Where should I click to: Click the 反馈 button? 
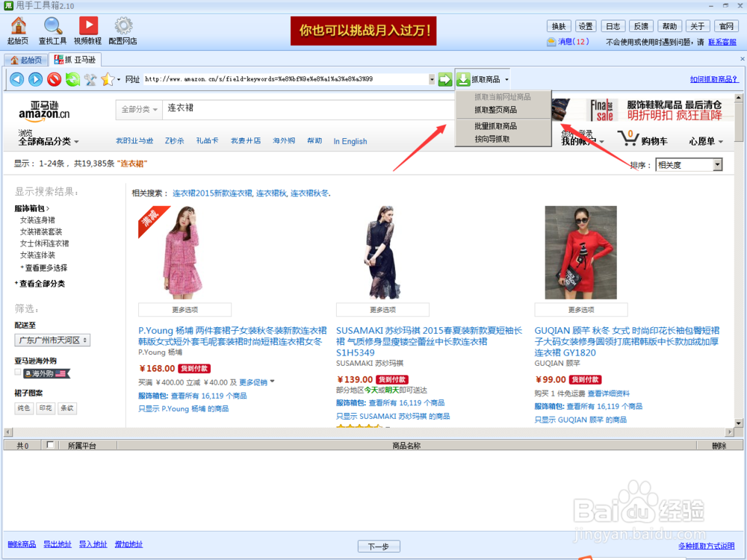coord(641,26)
